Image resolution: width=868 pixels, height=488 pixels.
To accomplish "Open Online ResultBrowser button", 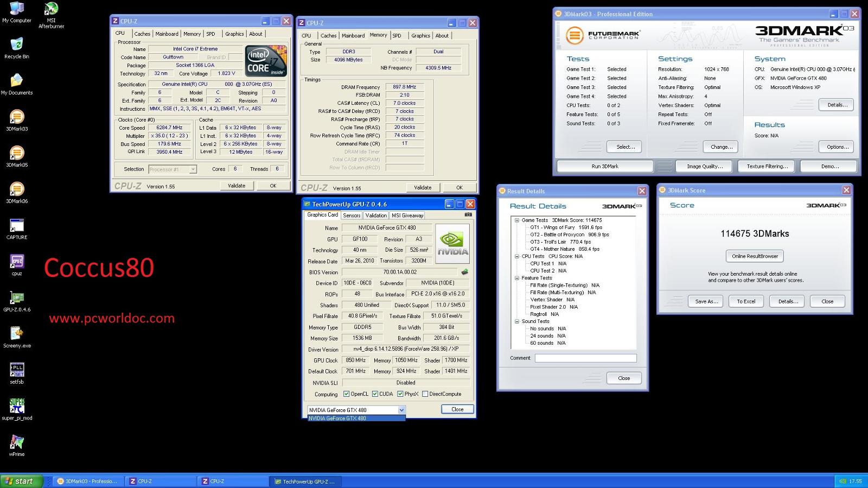I will [x=755, y=256].
